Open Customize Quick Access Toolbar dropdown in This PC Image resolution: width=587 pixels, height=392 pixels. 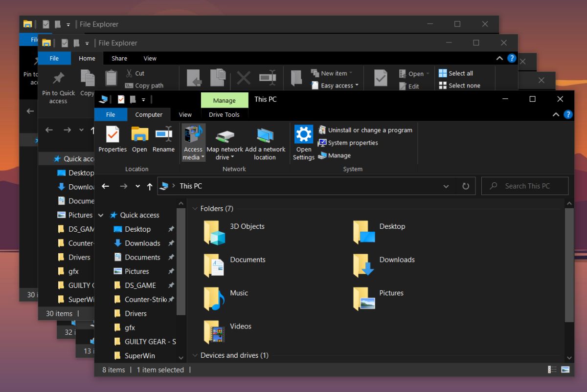click(143, 100)
